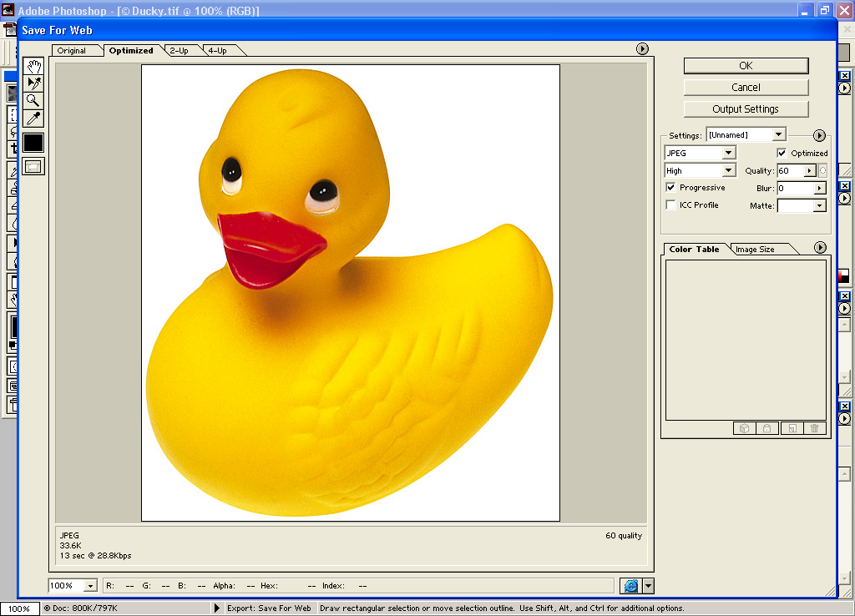
Task: Click the new color icon in Color Table
Action: tap(792, 428)
